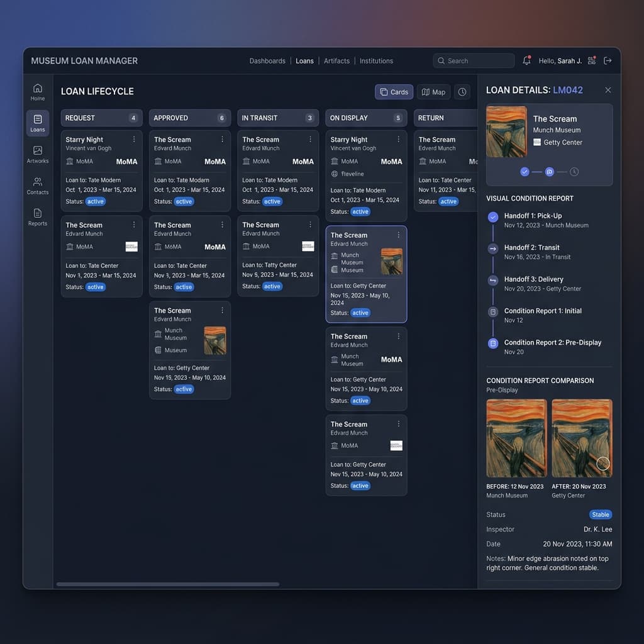Open three-dot menu on highlighted Scream card
Image resolution: width=644 pixels, height=644 pixels.
pyautogui.click(x=398, y=235)
